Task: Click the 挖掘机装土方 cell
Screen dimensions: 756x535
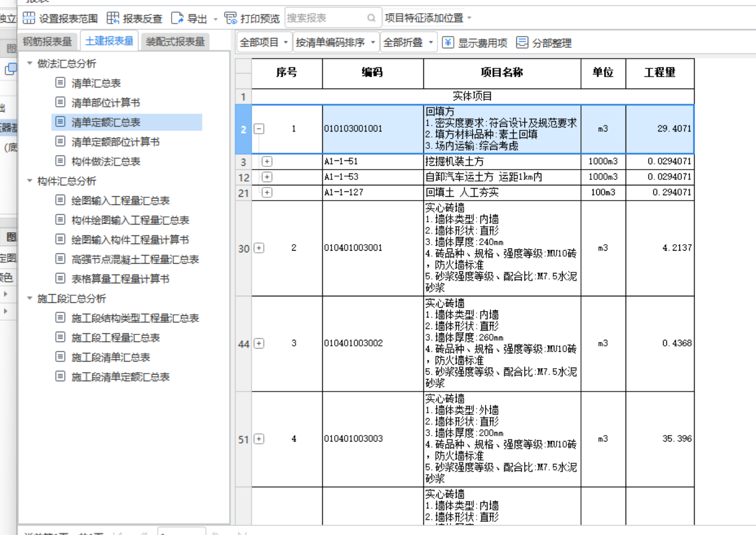Action: click(502, 161)
